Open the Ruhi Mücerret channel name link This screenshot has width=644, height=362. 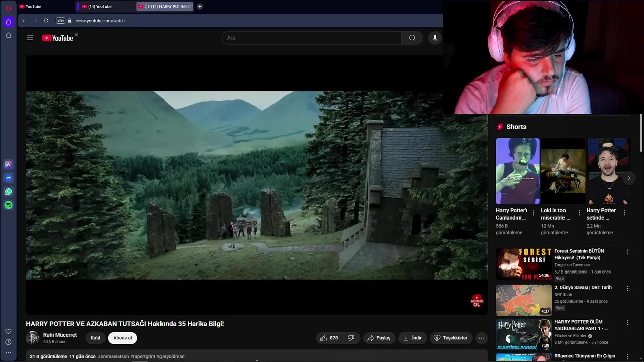pos(60,335)
